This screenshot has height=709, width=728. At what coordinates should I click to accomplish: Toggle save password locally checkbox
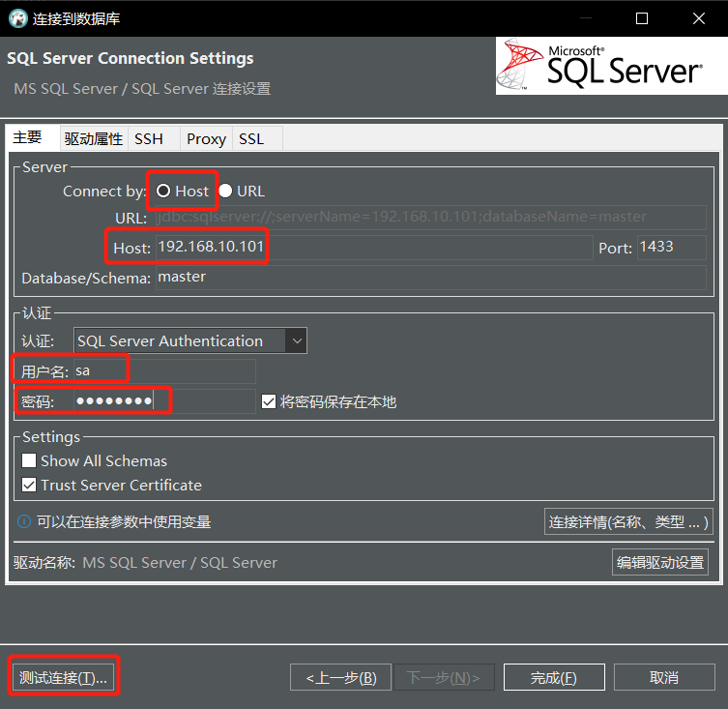[x=269, y=401]
